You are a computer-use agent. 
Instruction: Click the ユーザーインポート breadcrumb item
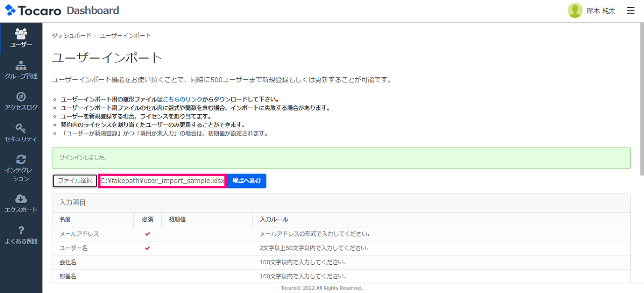(x=125, y=36)
